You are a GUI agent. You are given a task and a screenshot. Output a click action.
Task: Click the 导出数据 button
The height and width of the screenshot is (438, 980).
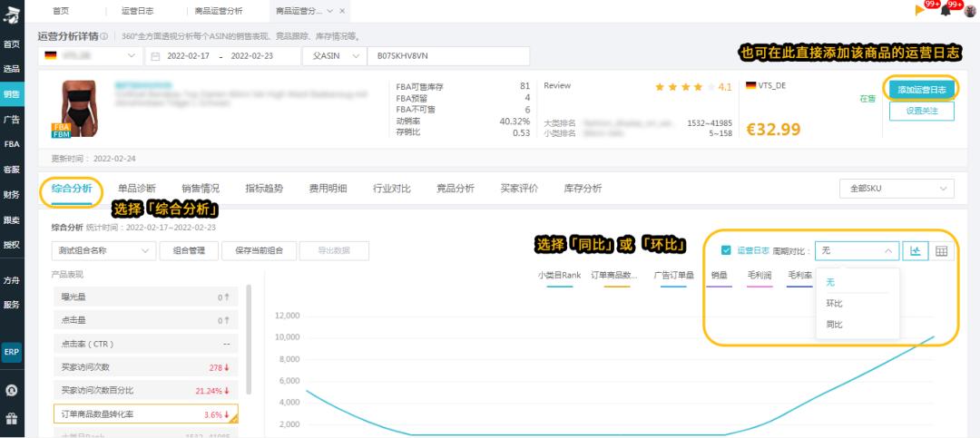click(x=334, y=250)
